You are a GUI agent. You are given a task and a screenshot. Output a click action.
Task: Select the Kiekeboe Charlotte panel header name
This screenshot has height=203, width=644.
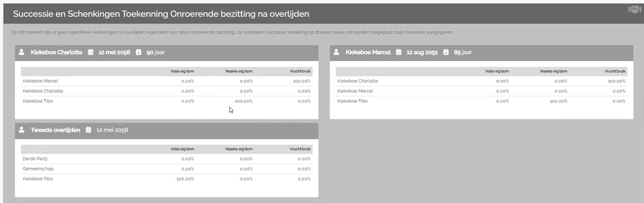tap(56, 52)
